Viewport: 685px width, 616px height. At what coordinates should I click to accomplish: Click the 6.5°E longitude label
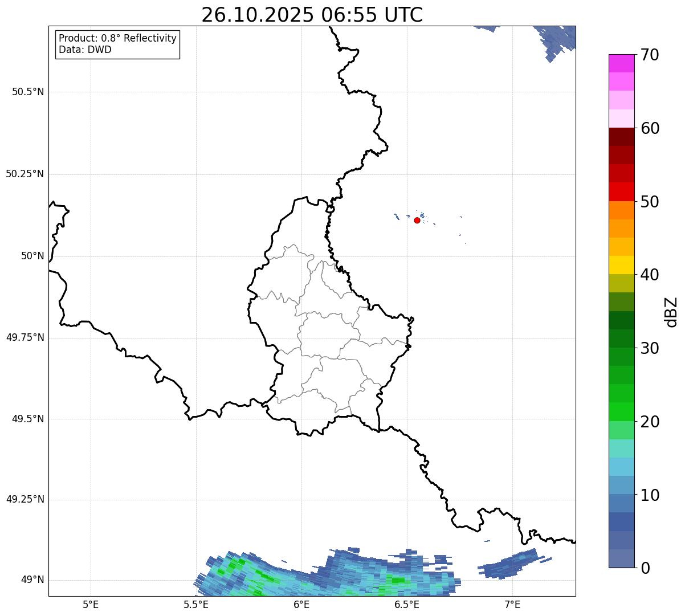(x=407, y=604)
